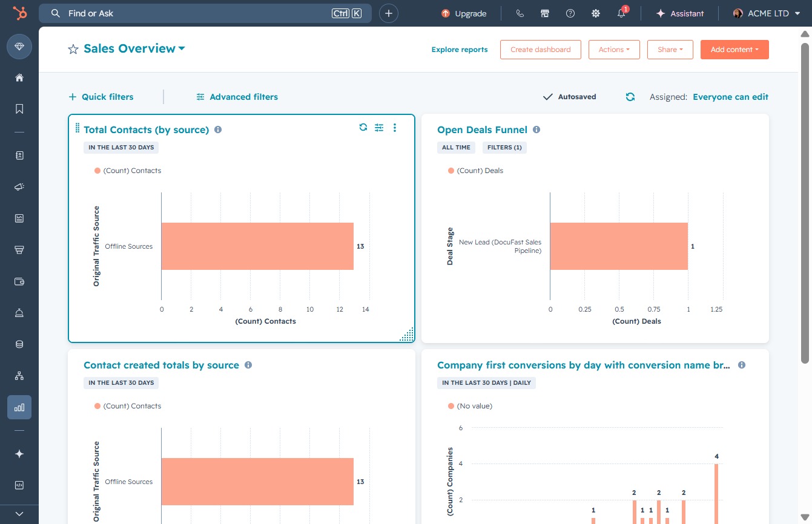Click the Create dashboard button
The width and height of the screenshot is (812, 524).
tap(541, 50)
